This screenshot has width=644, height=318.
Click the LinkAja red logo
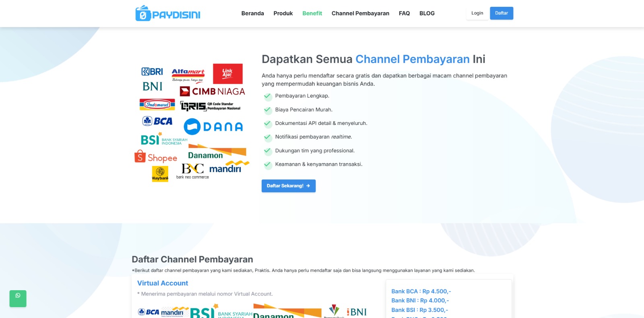227,73
